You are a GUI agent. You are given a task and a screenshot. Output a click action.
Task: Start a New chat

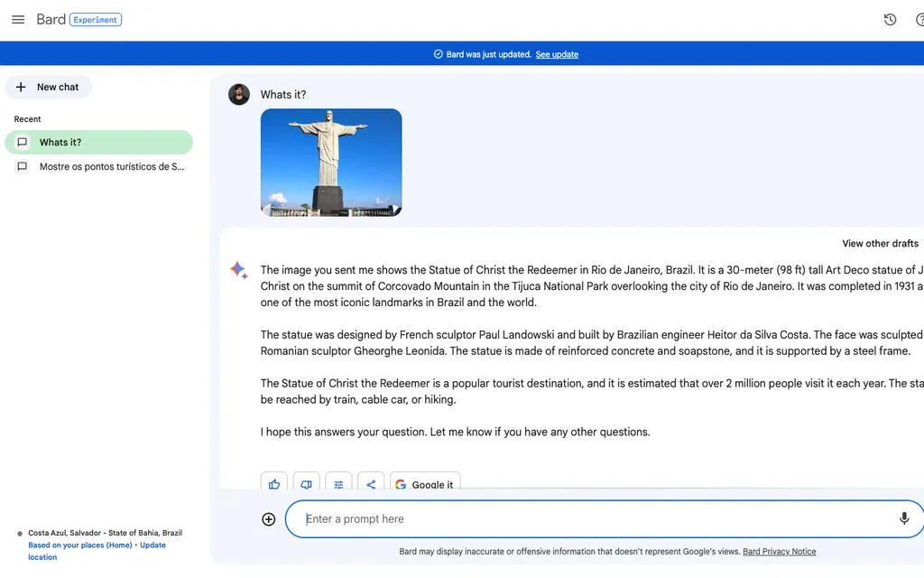click(49, 88)
